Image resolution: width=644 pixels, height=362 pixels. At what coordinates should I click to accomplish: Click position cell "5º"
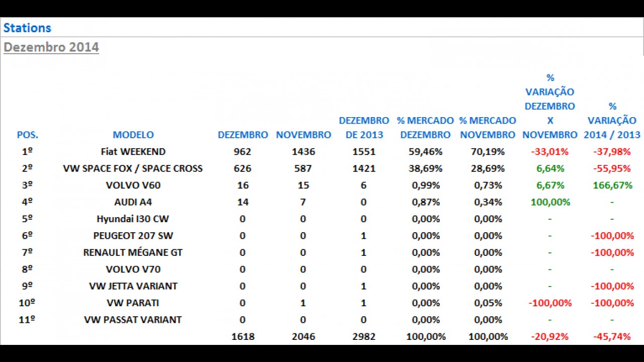point(28,219)
